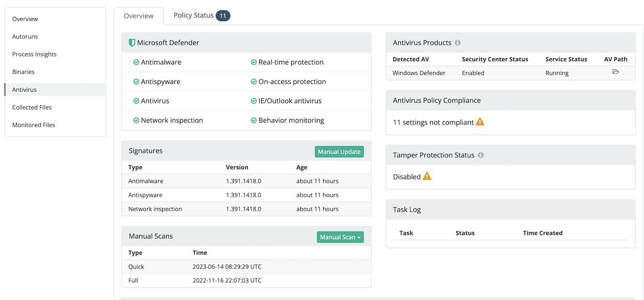Click the Service Status column header
This screenshot has height=300, width=644.
pos(566,59)
